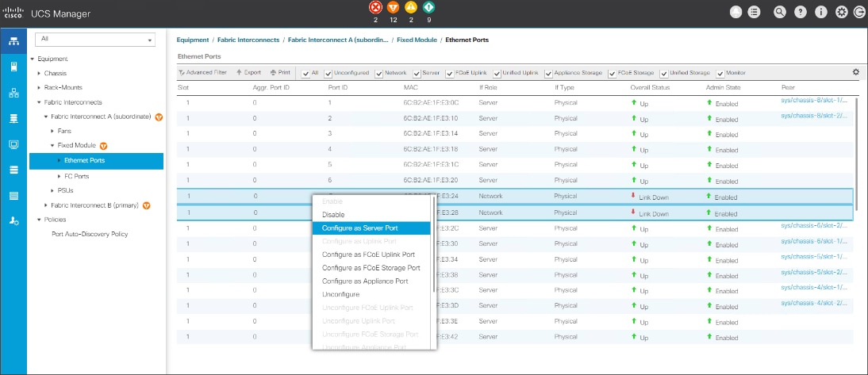Screen dimensions: 868x375
Task: Expand the Rack-Mounts tree node
Action: pyautogui.click(x=39, y=87)
